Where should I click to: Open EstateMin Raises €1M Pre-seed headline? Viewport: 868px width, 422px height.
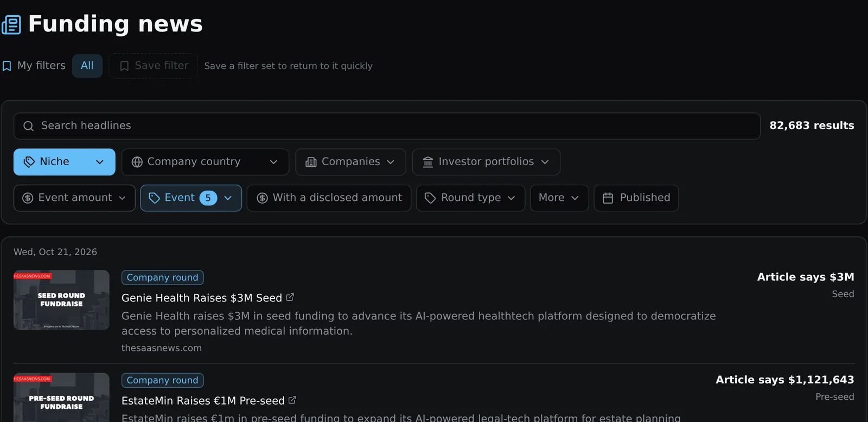pos(203,400)
